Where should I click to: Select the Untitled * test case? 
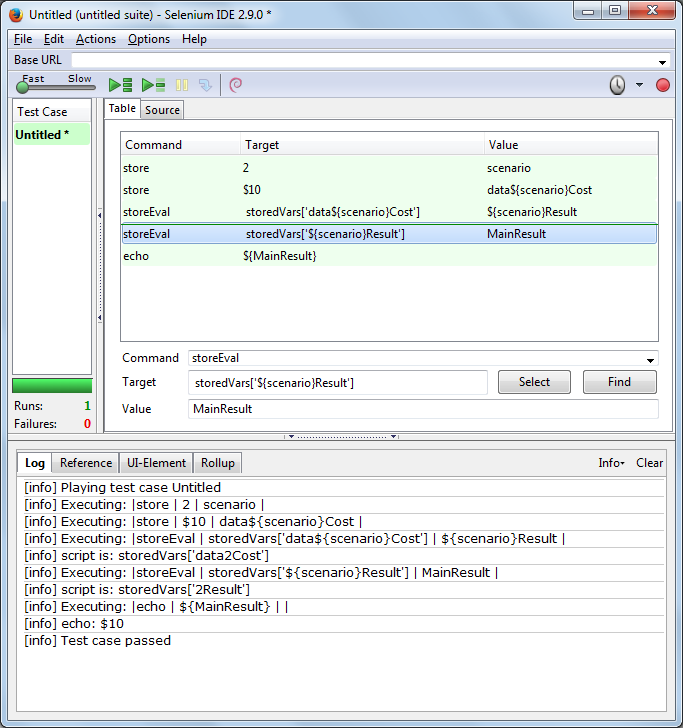point(52,135)
